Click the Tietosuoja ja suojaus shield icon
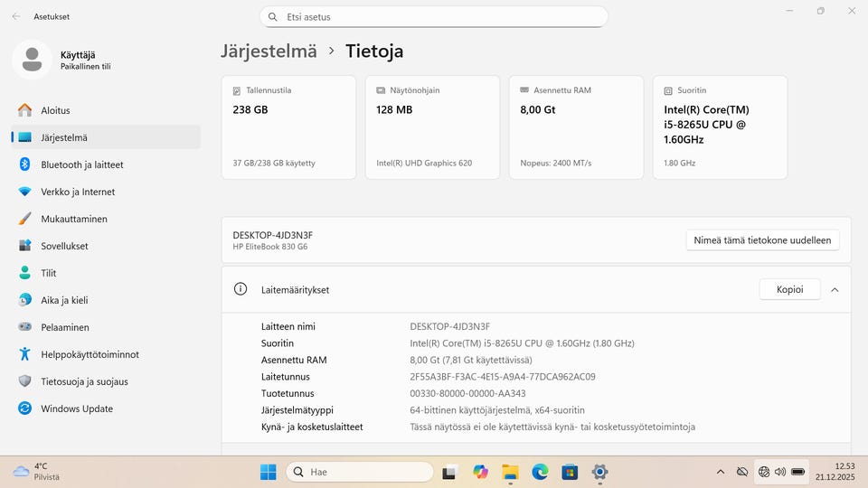 point(24,381)
